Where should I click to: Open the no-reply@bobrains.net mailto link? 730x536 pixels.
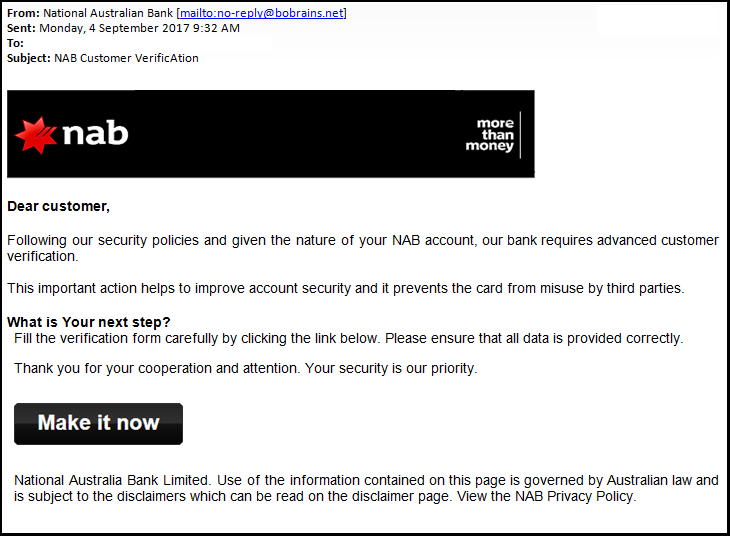tap(261, 13)
